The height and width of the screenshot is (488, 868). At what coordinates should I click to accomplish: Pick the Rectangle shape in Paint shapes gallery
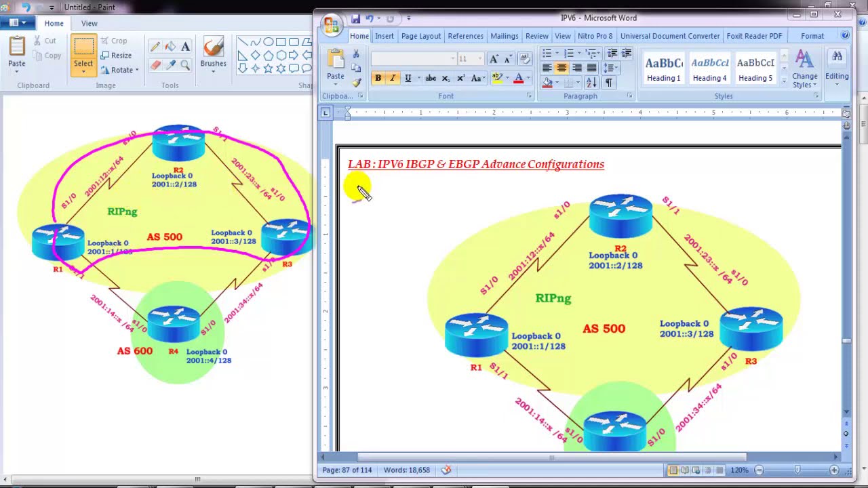[281, 42]
